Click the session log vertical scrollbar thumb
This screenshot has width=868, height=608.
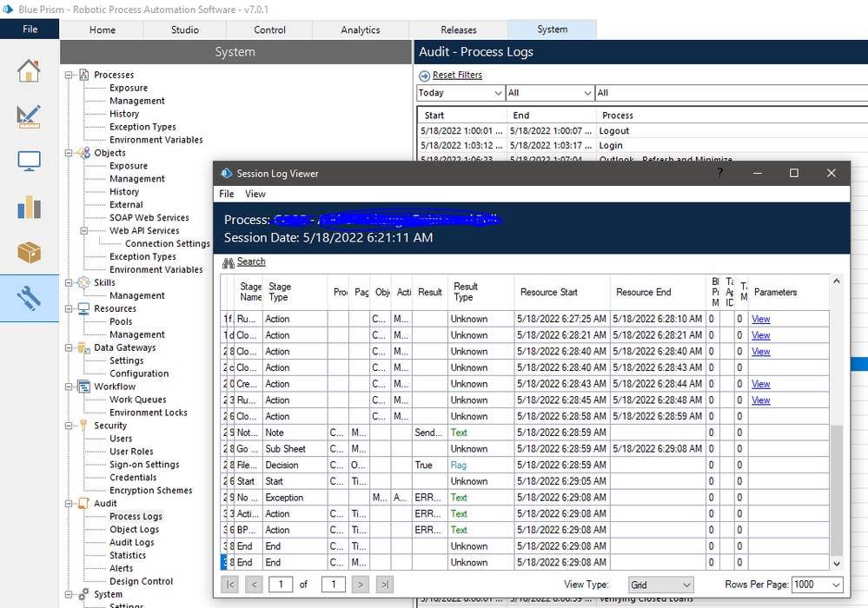tap(837, 490)
